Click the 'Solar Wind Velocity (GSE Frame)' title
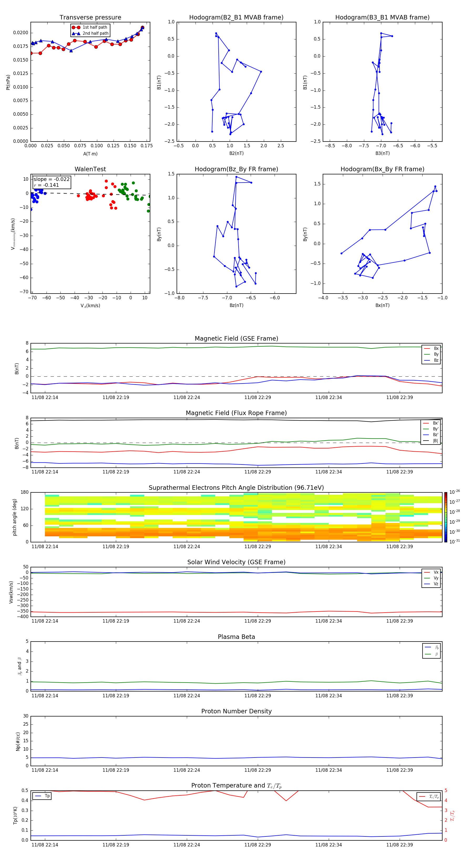 point(236,562)
